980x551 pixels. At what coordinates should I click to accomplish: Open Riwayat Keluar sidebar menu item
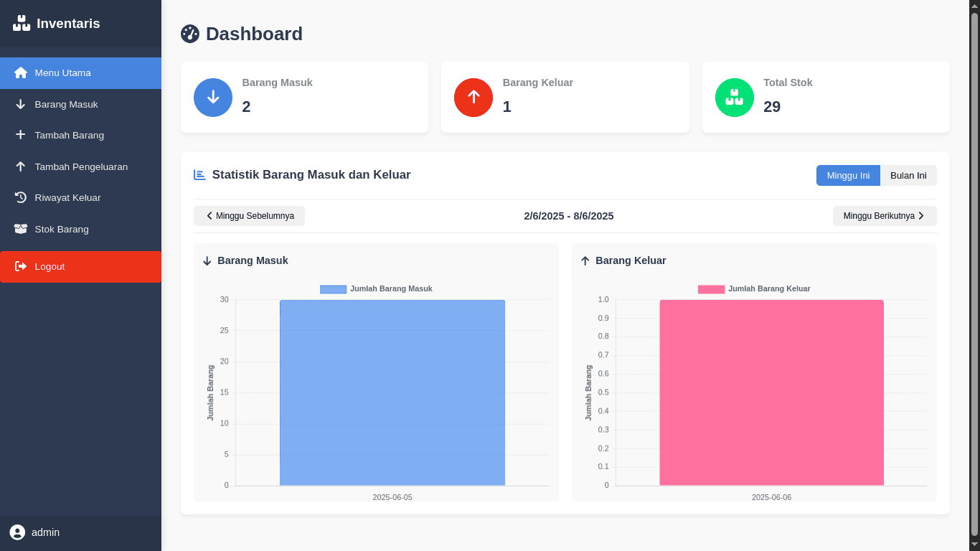(67, 197)
